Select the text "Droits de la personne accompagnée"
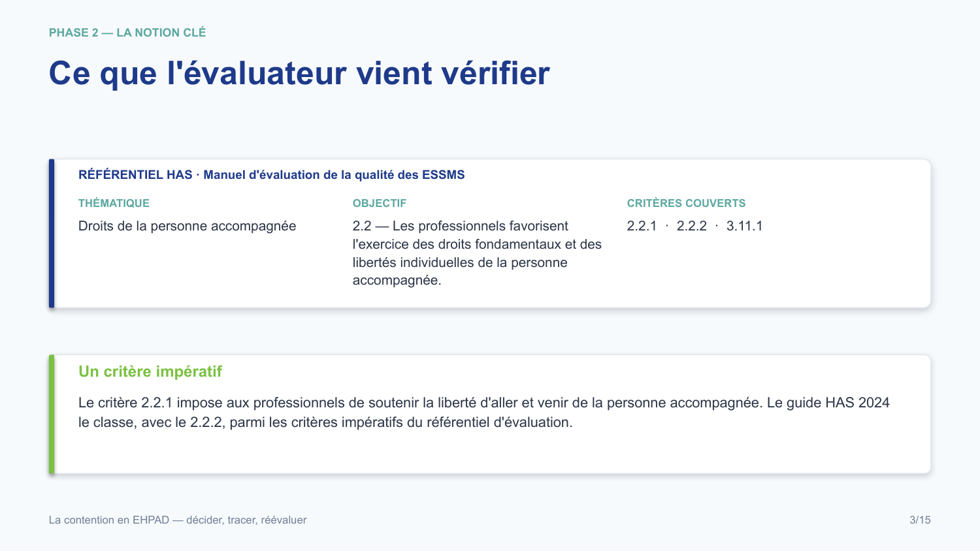This screenshot has width=980, height=551. (188, 226)
